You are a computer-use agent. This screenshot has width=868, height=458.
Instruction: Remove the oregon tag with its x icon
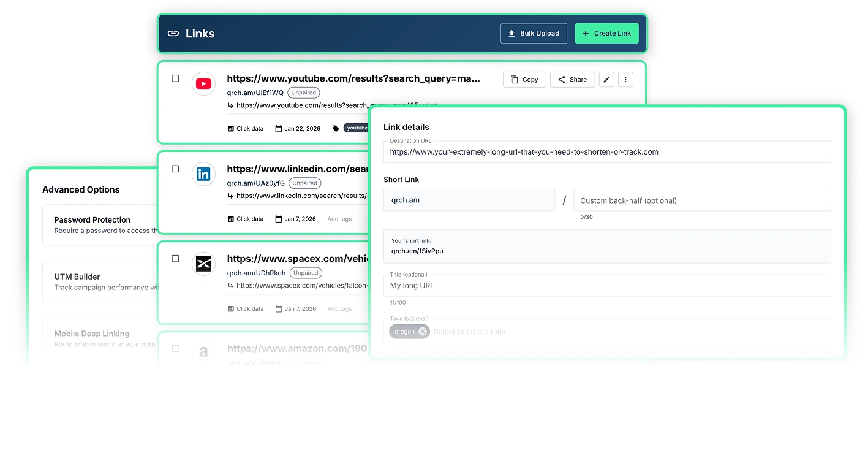(x=423, y=332)
